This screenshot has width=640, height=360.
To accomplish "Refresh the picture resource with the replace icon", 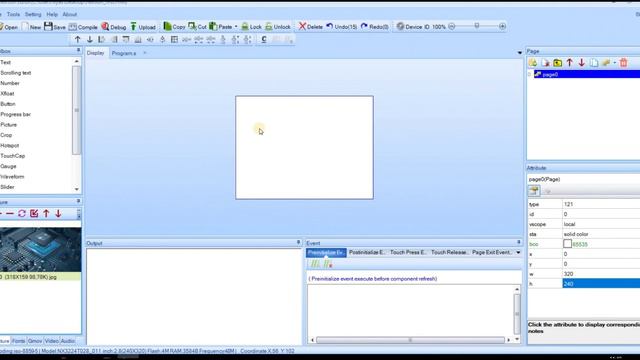I will pyautogui.click(x=22, y=213).
